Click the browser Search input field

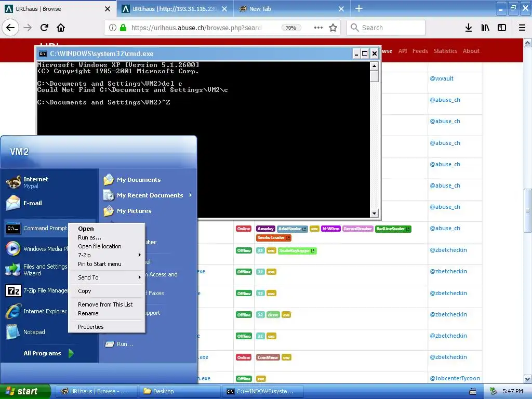(x=386, y=28)
